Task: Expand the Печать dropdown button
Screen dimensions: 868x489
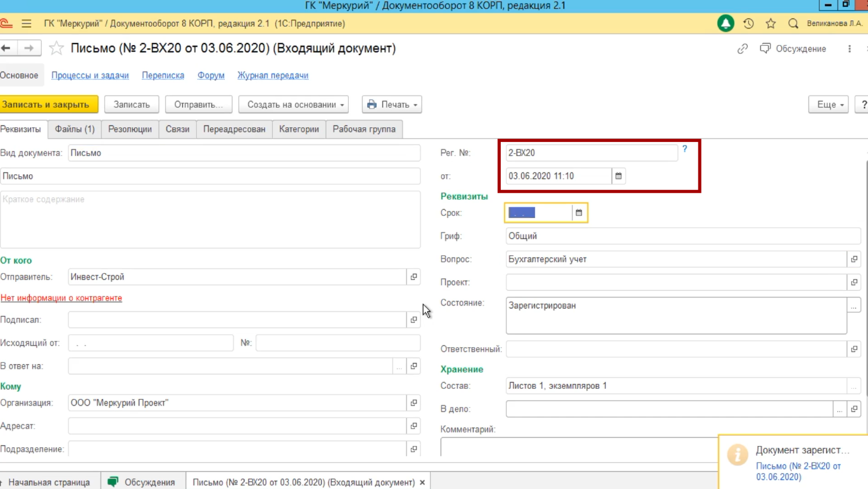Action: [392, 105]
